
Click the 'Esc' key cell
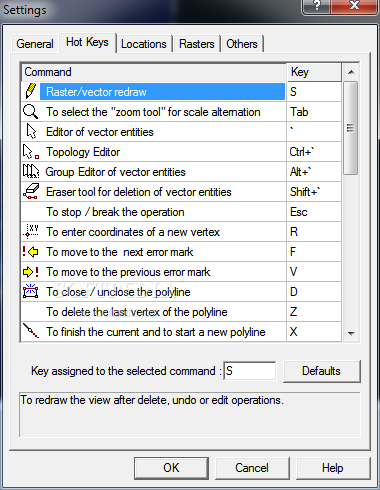coord(314,212)
